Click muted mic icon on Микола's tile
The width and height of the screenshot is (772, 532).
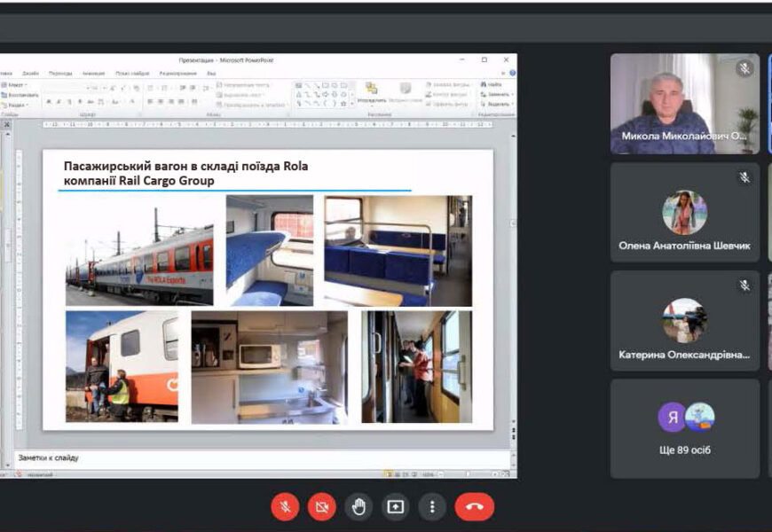pyautogui.click(x=744, y=68)
